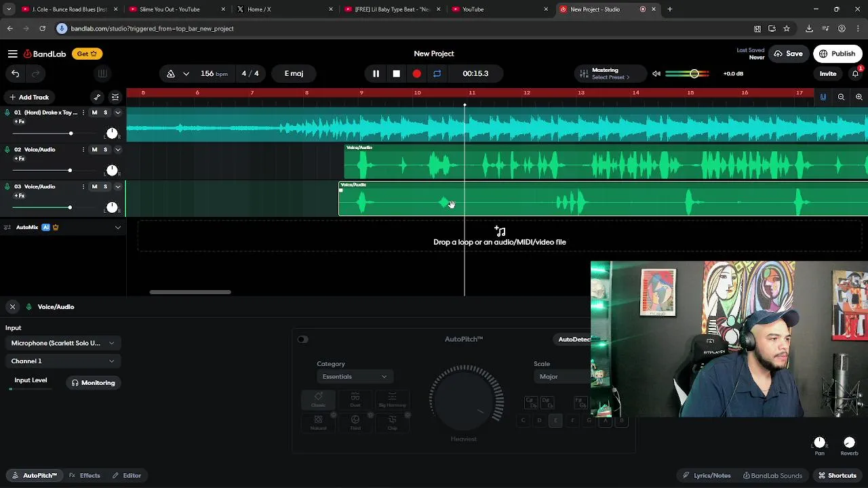Add a new track
Image resolution: width=868 pixels, height=488 pixels.
pyautogui.click(x=29, y=97)
